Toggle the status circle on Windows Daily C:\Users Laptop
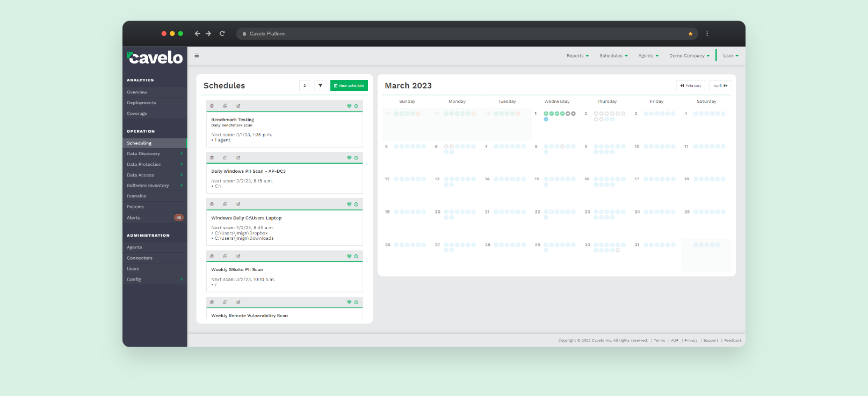The width and height of the screenshot is (868, 396). click(356, 204)
